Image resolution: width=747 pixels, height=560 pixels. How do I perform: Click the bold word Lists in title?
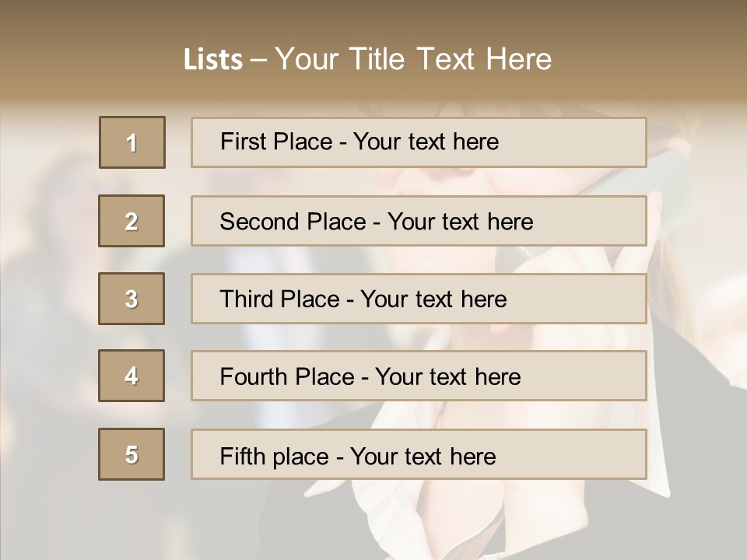[x=213, y=60]
